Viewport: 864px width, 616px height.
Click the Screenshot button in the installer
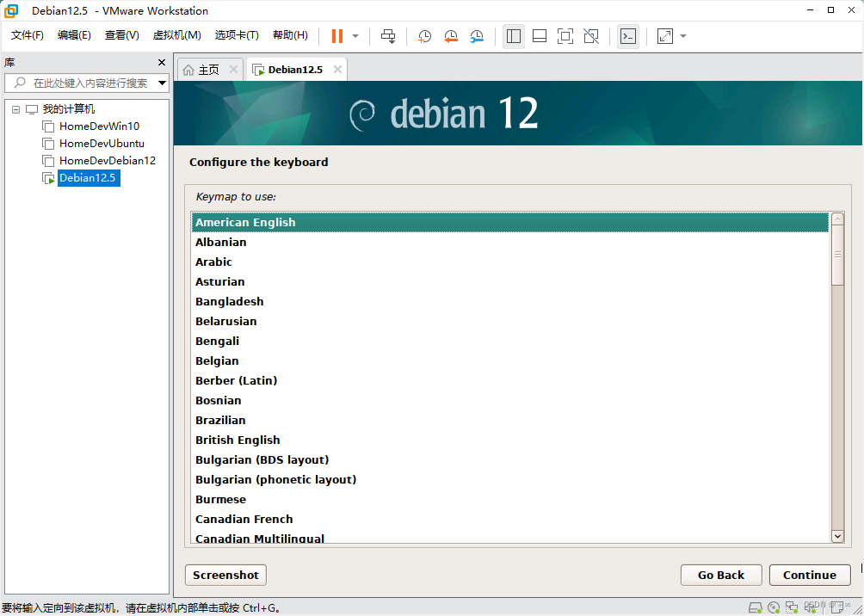coord(225,575)
